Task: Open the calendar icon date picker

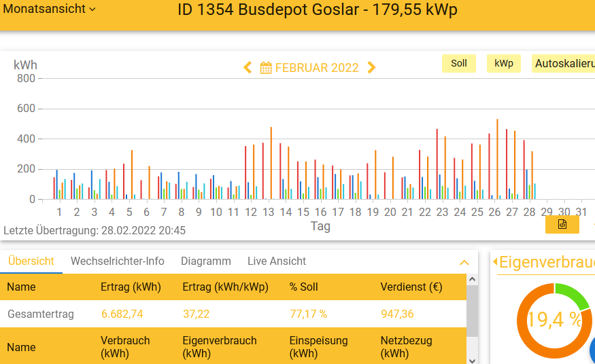Action: coord(266,68)
